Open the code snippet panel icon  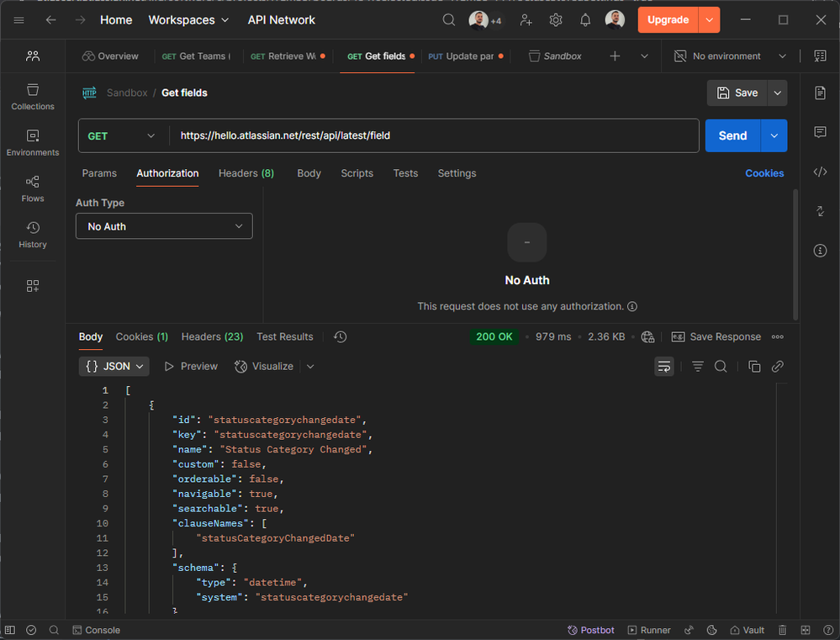[820, 172]
